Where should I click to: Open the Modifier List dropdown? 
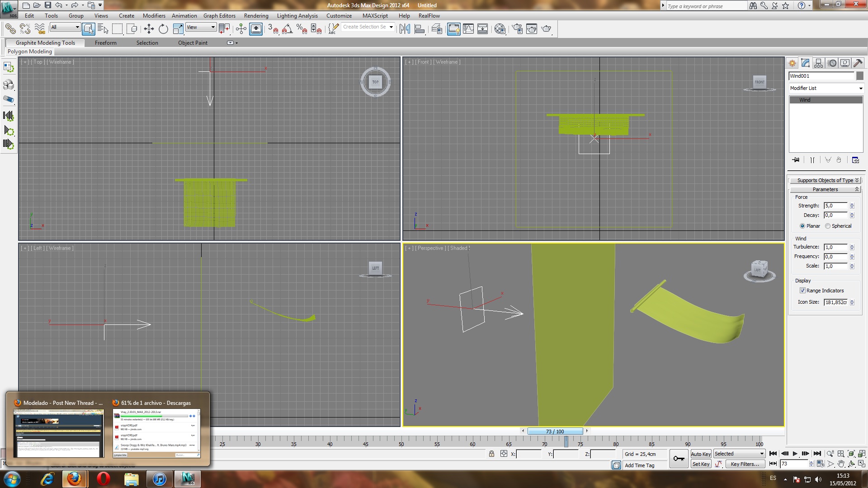click(x=826, y=88)
